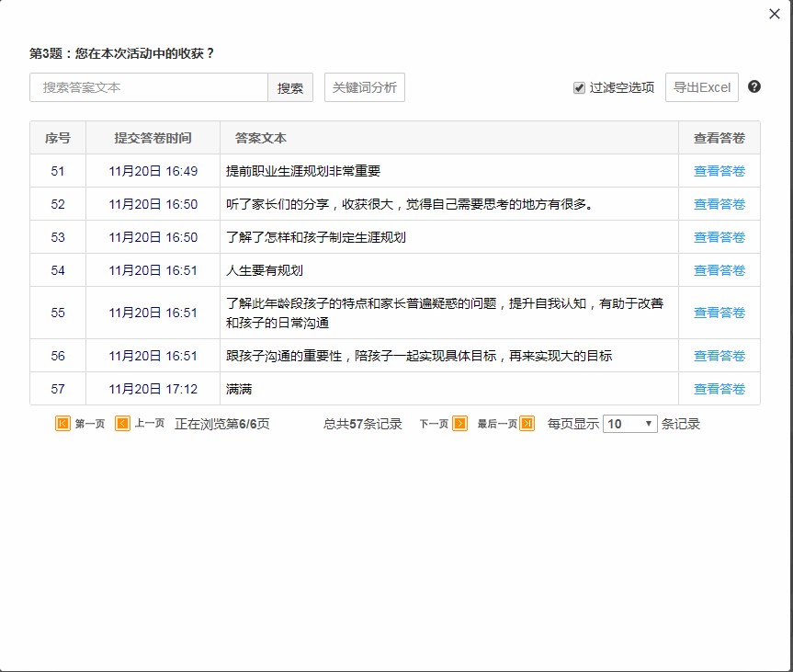Select the 第一页 label
Image resolution: width=793 pixels, height=672 pixels.
pos(89,424)
